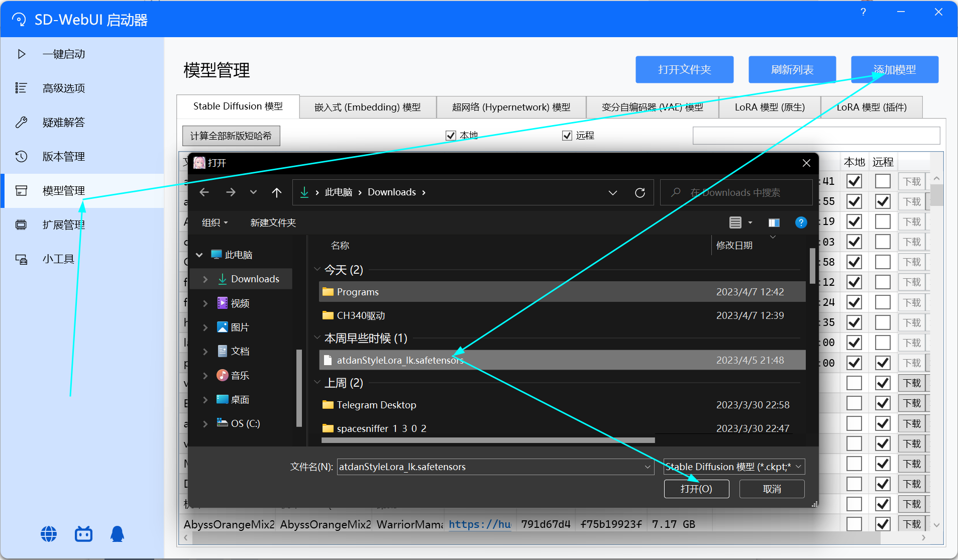
Task: Go back in file dialog navigation
Action: tap(204, 192)
